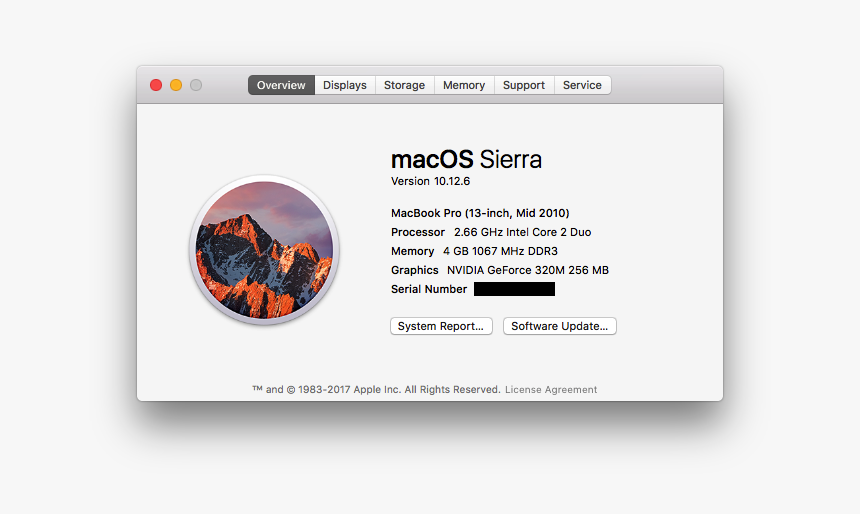Screen dimensions: 860x514
Task: Click the Processor label
Action: pos(418,232)
